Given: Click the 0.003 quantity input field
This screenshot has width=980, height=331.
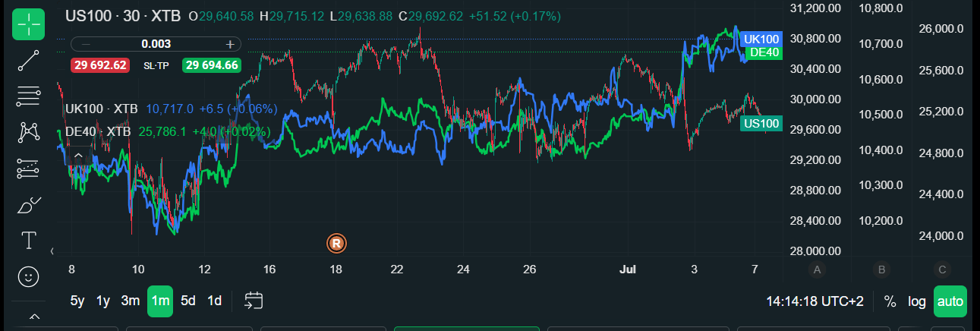Looking at the screenshot, I should (x=156, y=44).
